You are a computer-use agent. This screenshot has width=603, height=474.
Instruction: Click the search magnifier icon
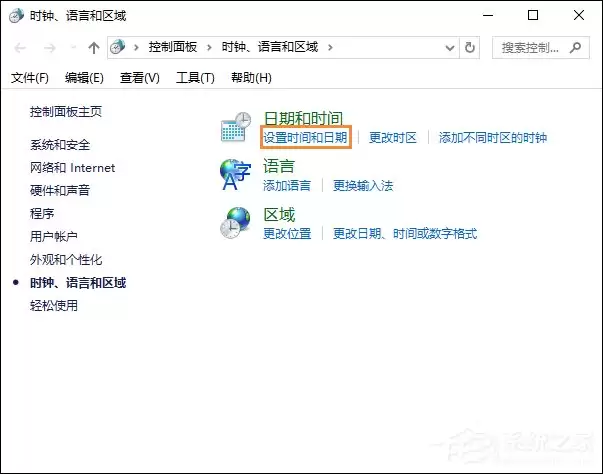point(576,48)
